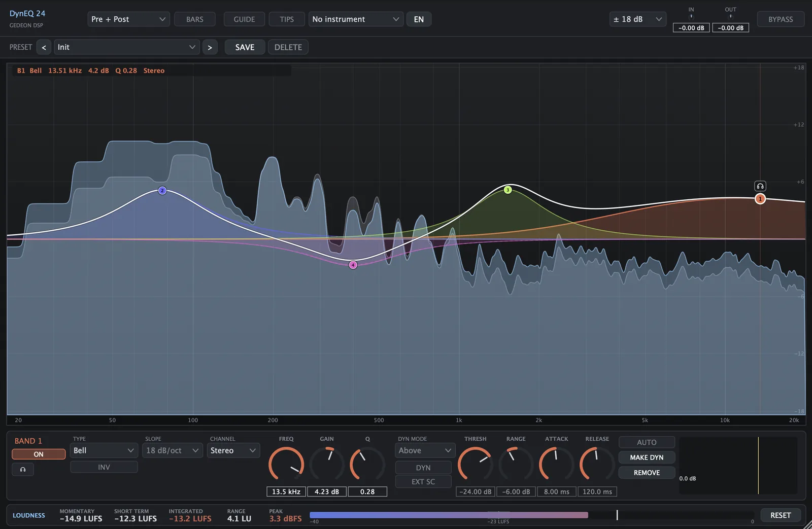Click the 120.0 ms release field
The image size is (812, 529).
pos(597,491)
